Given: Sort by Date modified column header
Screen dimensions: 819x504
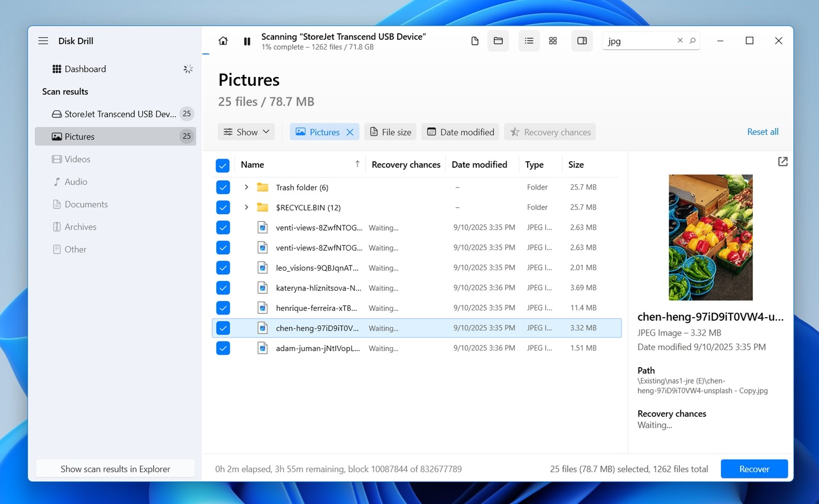Looking at the screenshot, I should click(479, 165).
